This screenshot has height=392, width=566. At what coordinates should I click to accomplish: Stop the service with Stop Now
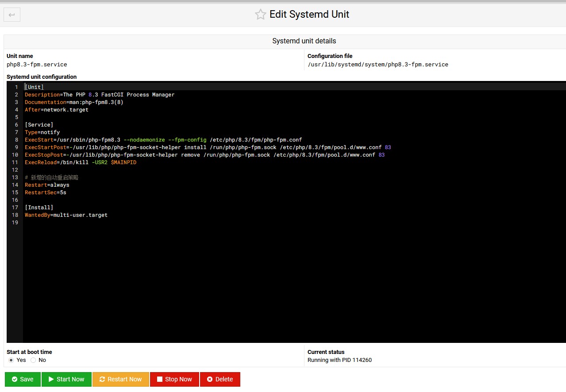pyautogui.click(x=174, y=379)
